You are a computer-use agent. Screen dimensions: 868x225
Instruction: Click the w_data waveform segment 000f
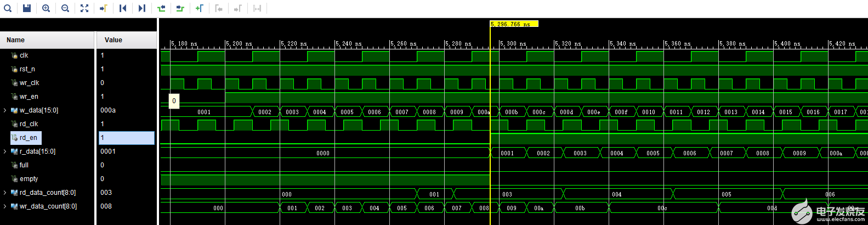(621, 112)
